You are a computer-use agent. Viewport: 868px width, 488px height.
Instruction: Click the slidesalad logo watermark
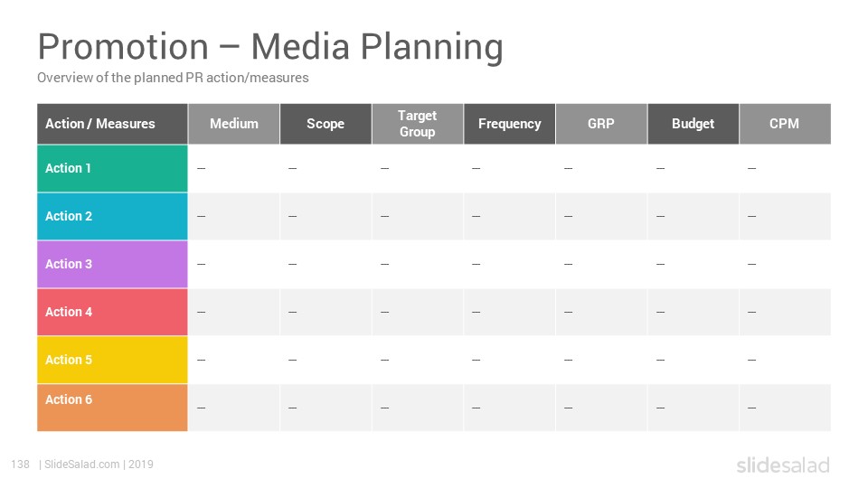783,465
